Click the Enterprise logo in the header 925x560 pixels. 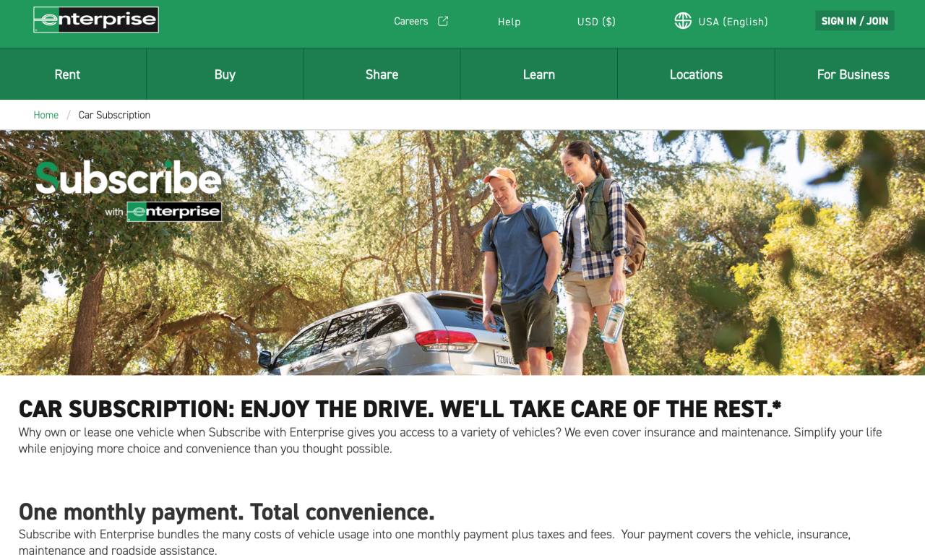point(96,20)
